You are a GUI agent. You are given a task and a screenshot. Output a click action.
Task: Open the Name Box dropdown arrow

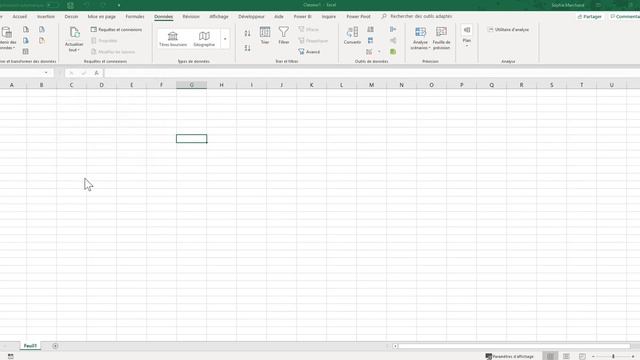click(46, 73)
